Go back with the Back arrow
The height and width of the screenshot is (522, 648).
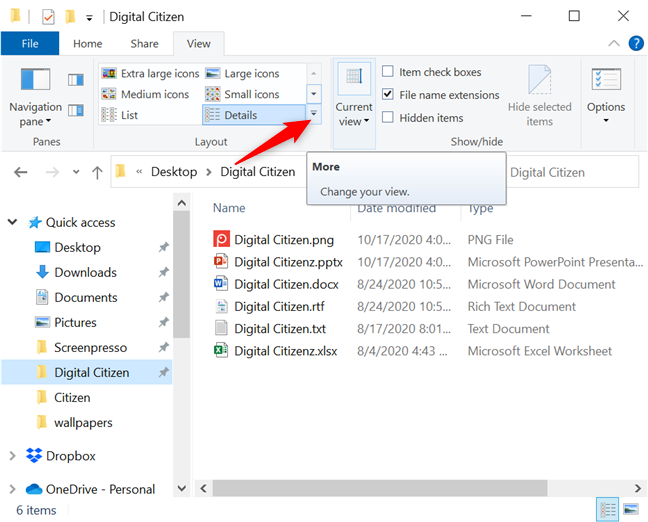[21, 172]
